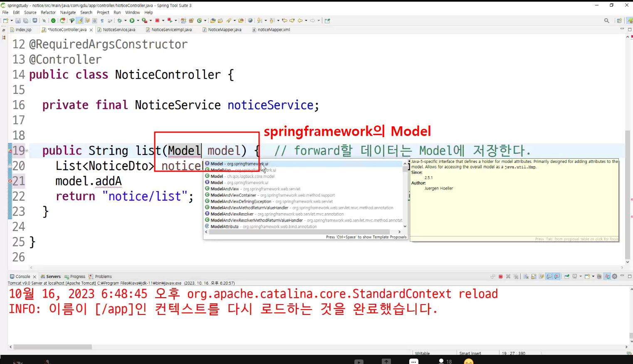Select Model - org.springframework.ui first proposal
Image resolution: width=633 pixels, height=364 pixels.
coord(304,164)
